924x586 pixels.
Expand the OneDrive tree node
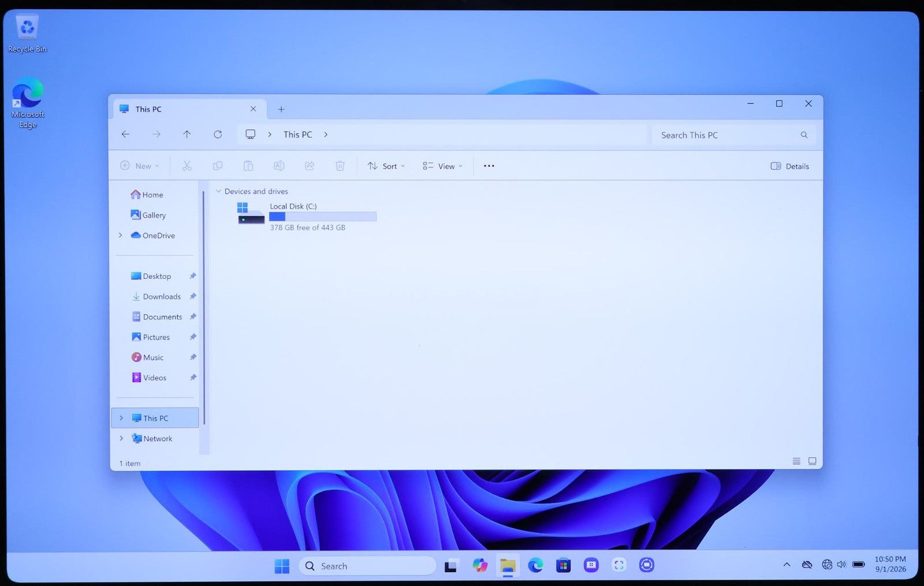tap(121, 236)
